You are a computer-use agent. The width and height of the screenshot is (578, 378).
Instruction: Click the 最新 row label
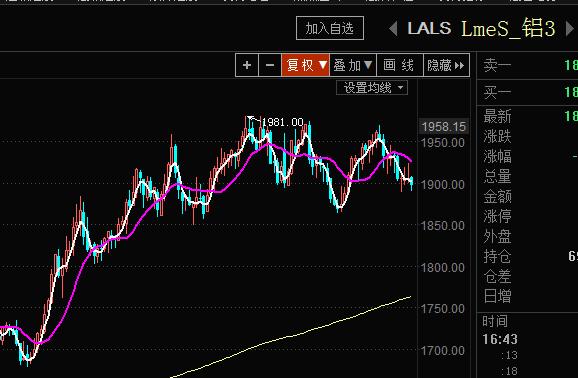[x=497, y=117]
